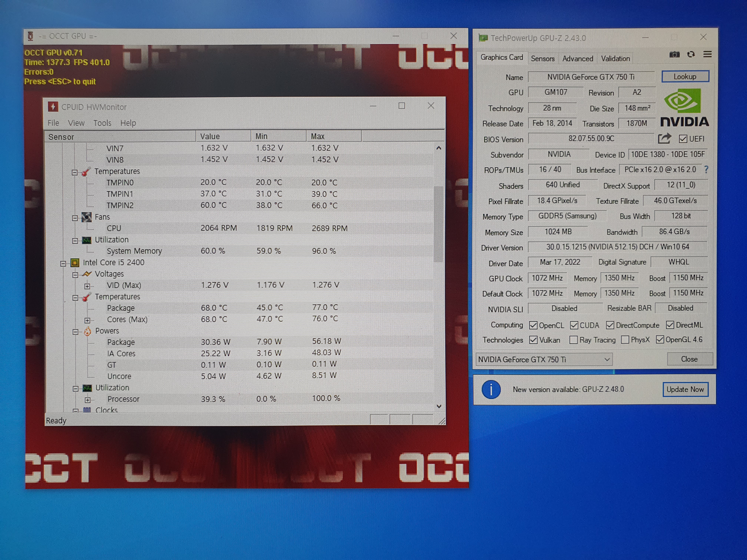
Task: Toggle the OpenGL 4.6 checkbox
Action: click(x=660, y=339)
